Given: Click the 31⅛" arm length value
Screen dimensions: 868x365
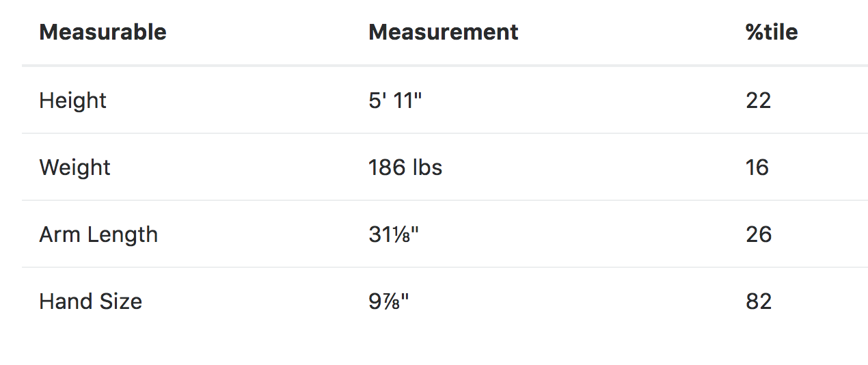Looking at the screenshot, I should [393, 234].
